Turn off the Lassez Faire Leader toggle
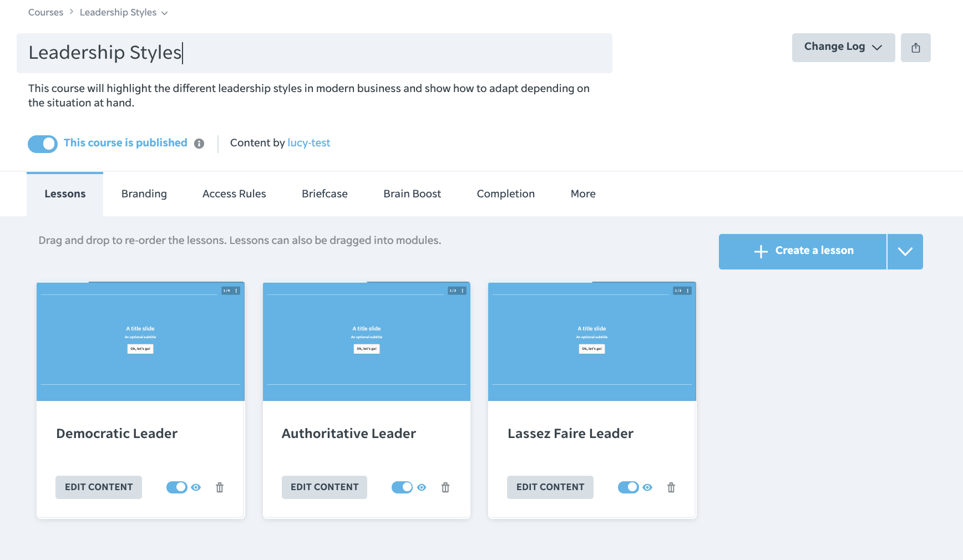 [x=629, y=487]
